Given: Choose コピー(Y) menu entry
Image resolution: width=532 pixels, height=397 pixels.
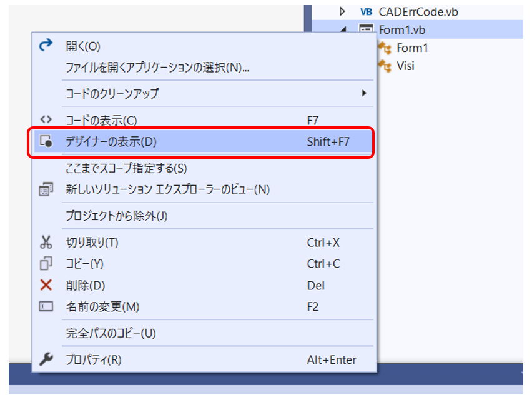Looking at the screenshot, I should click(204, 264).
